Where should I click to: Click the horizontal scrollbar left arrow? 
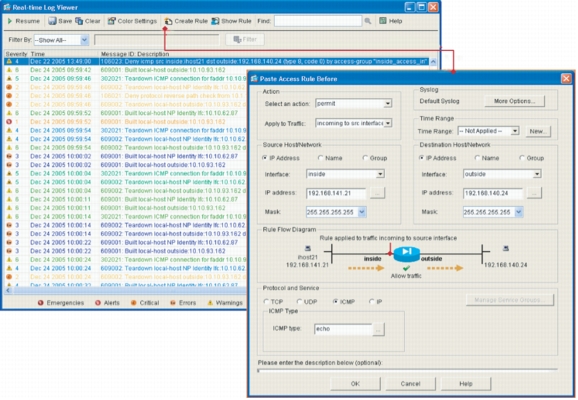(8, 291)
